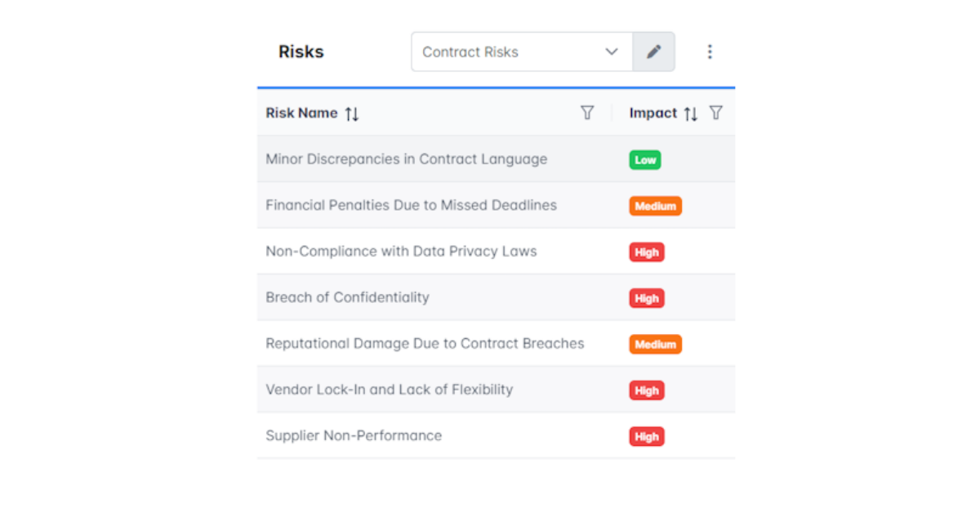Sort by Impact using arrows icon
The height and width of the screenshot is (513, 980).
point(691,114)
